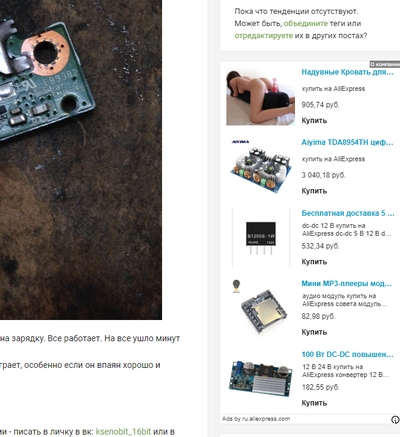Viewport: 400px width, 437px height.
Task: Click the AIYIMA logo above amplifier board
Action: (240, 142)
